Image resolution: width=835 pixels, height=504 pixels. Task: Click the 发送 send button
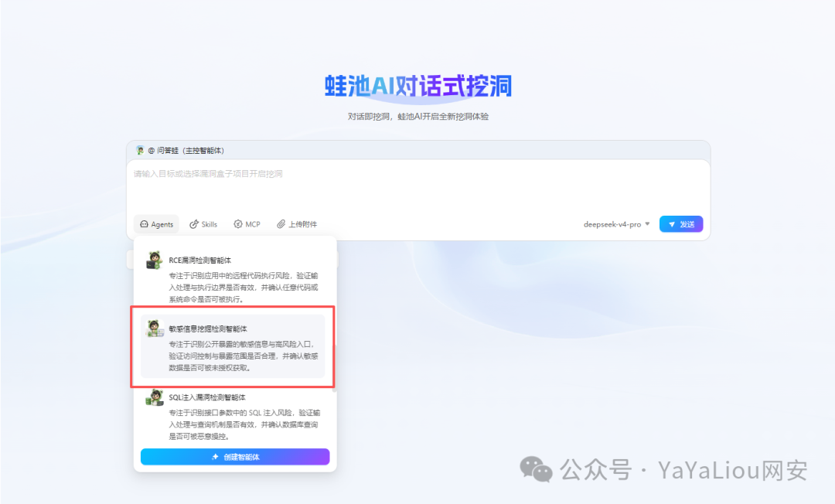point(681,224)
